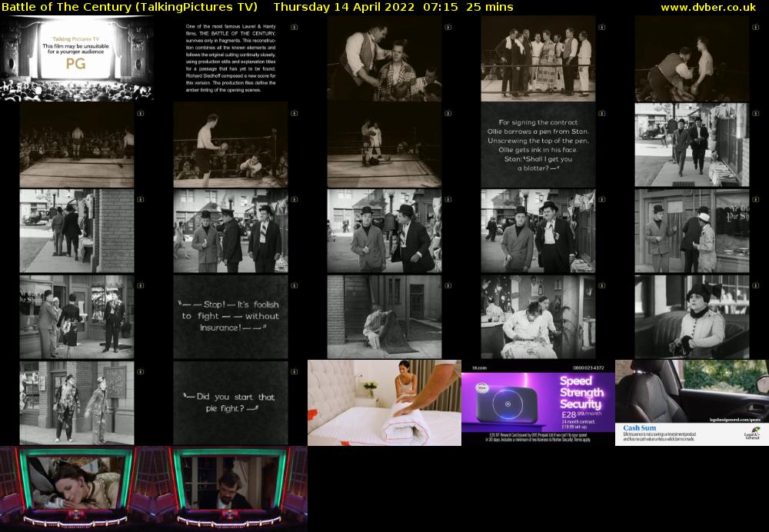The image size is (769, 532).
Task: Click the 25 mins duration text
Action: (x=489, y=7)
